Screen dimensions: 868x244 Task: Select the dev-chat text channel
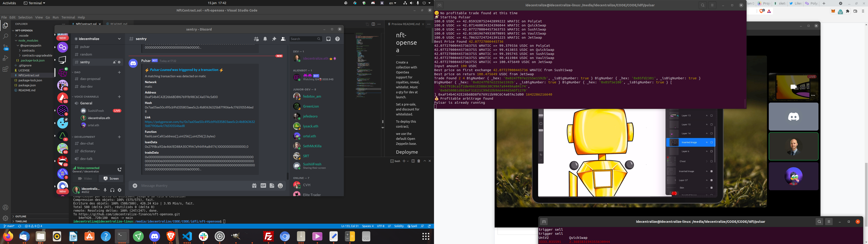87,143
